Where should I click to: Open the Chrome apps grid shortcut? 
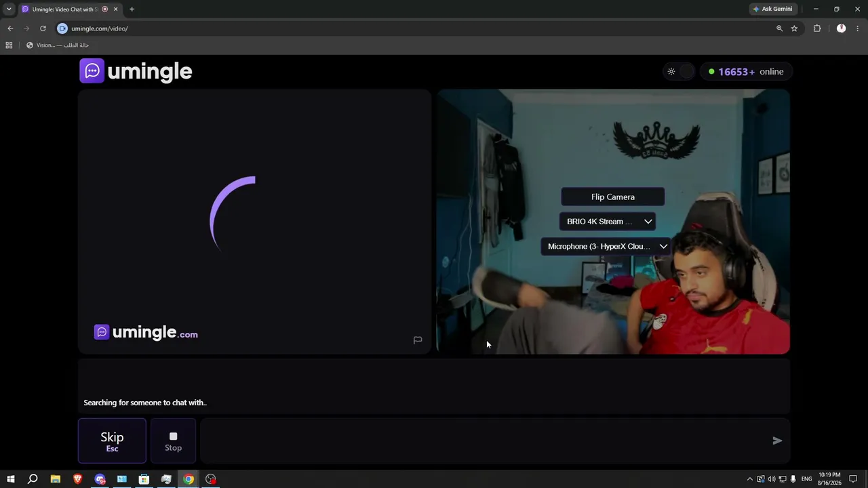point(9,45)
